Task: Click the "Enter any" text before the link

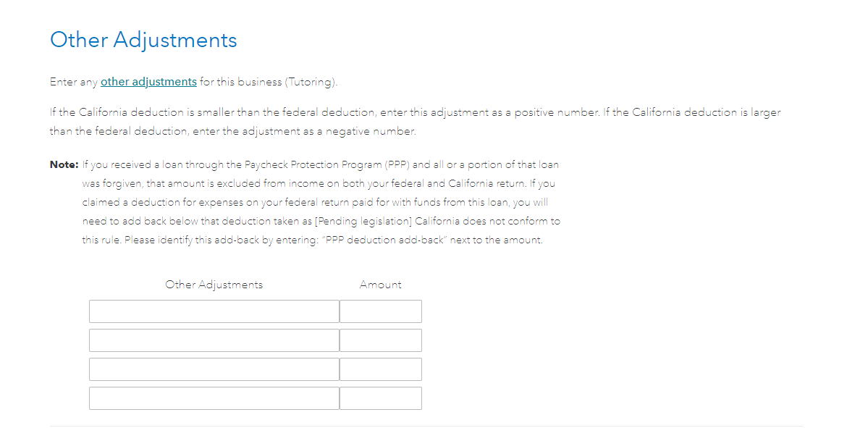Action: point(74,83)
